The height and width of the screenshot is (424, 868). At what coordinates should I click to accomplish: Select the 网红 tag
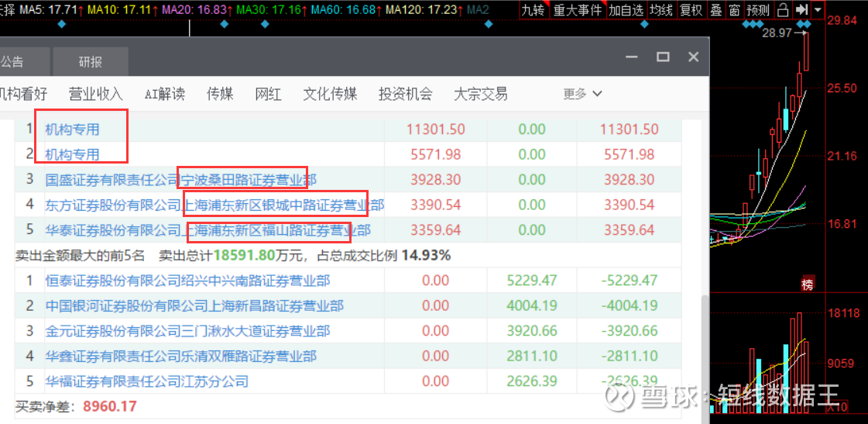268,94
